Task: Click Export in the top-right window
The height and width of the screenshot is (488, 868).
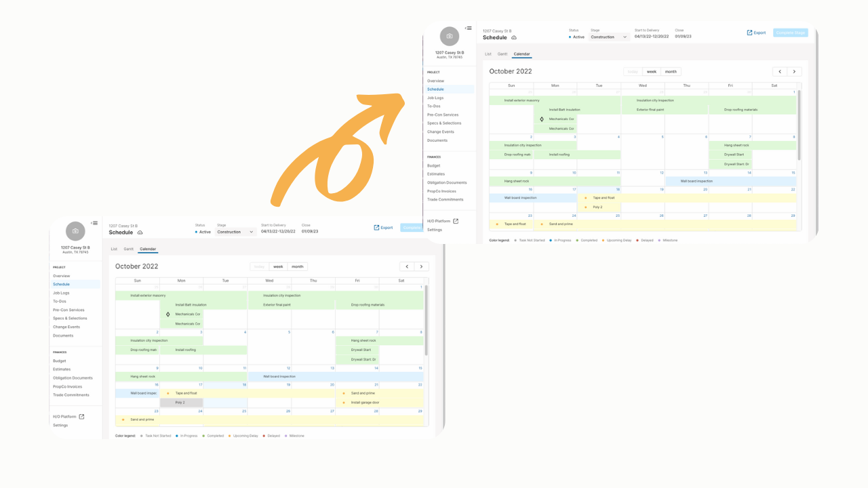Action: pyautogui.click(x=756, y=33)
